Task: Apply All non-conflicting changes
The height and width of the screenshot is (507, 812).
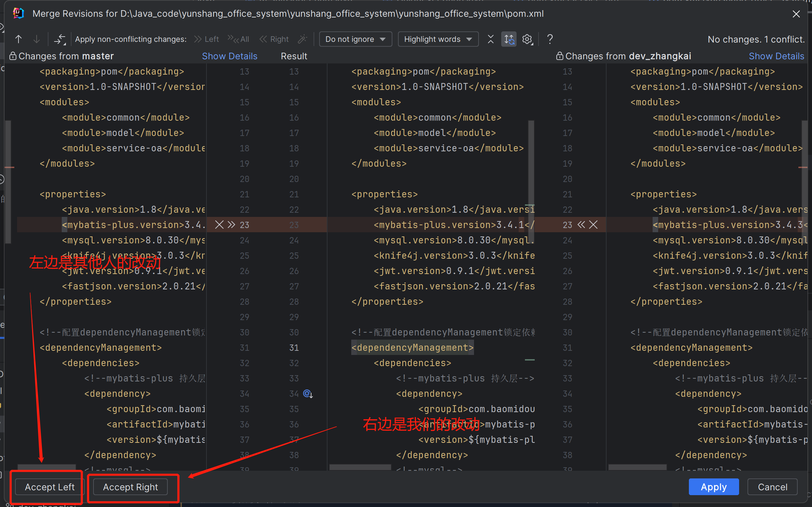Action: (239, 39)
